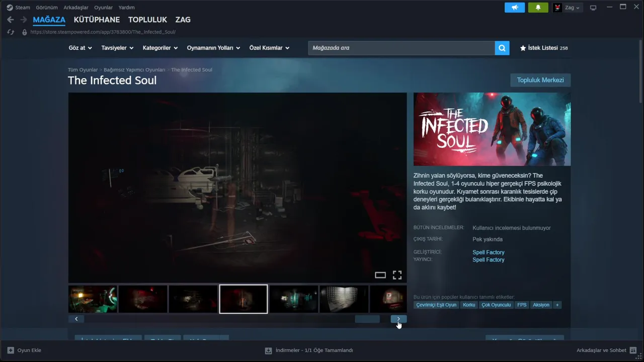The width and height of the screenshot is (644, 362).
Task: Open the Spell Factory publisher link
Action: (x=489, y=260)
